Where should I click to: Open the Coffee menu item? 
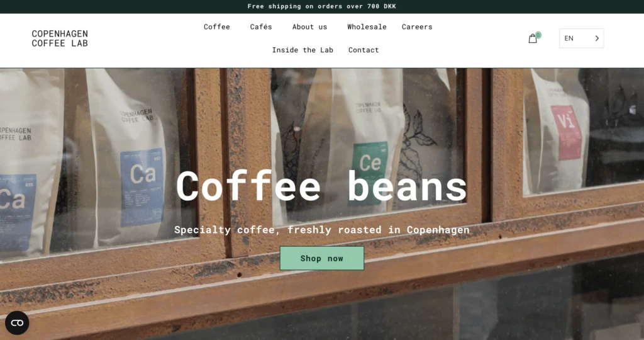click(217, 26)
